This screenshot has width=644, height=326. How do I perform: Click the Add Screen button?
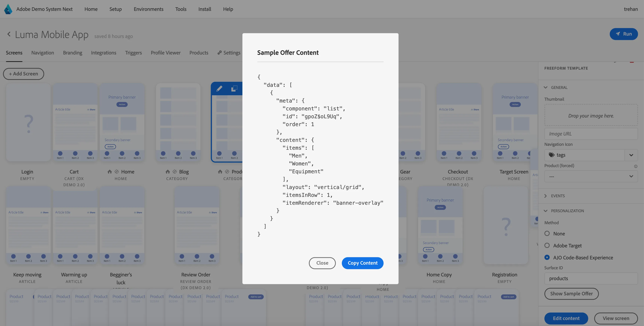(24, 74)
